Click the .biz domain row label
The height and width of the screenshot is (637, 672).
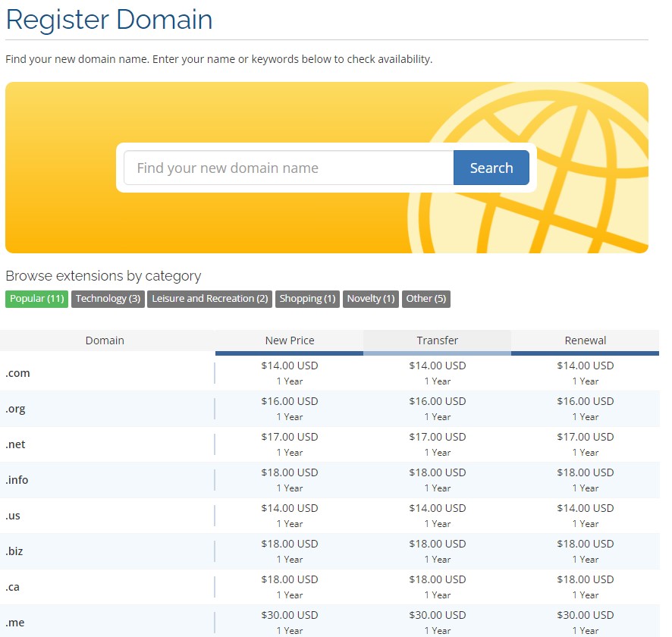(x=14, y=551)
